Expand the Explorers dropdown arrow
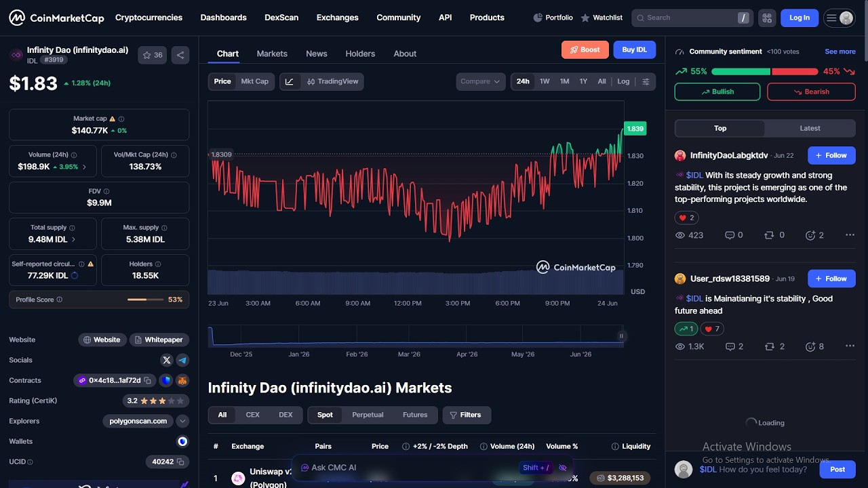Image resolution: width=868 pixels, height=488 pixels. (182, 421)
